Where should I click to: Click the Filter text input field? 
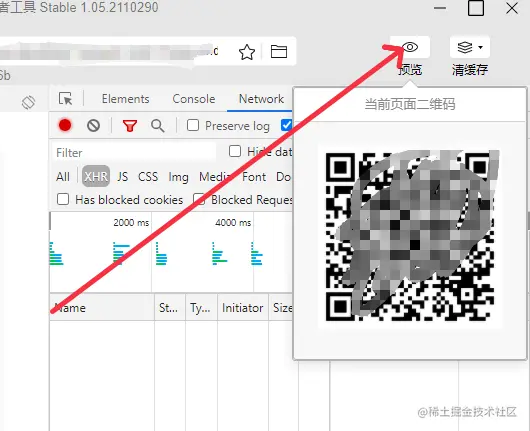(134, 152)
